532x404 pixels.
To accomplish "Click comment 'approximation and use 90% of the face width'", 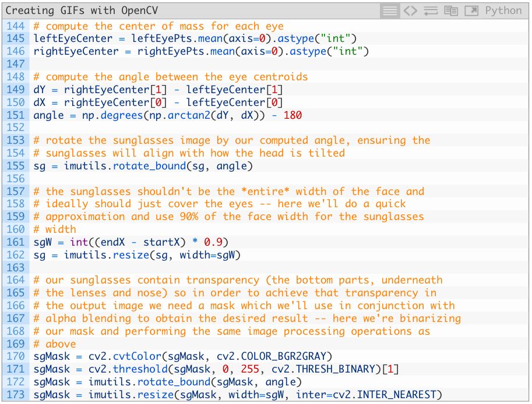I will click(228, 217).
